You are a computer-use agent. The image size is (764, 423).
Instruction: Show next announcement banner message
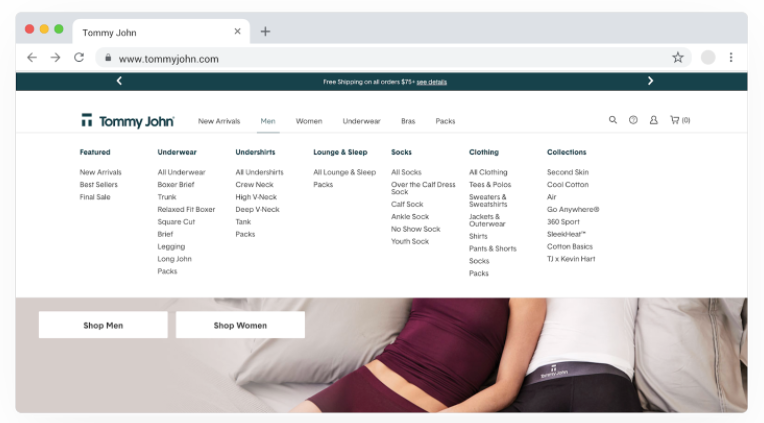[x=650, y=81]
